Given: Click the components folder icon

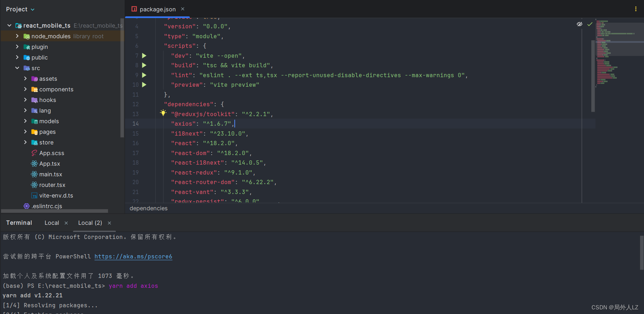Looking at the screenshot, I should [x=34, y=89].
